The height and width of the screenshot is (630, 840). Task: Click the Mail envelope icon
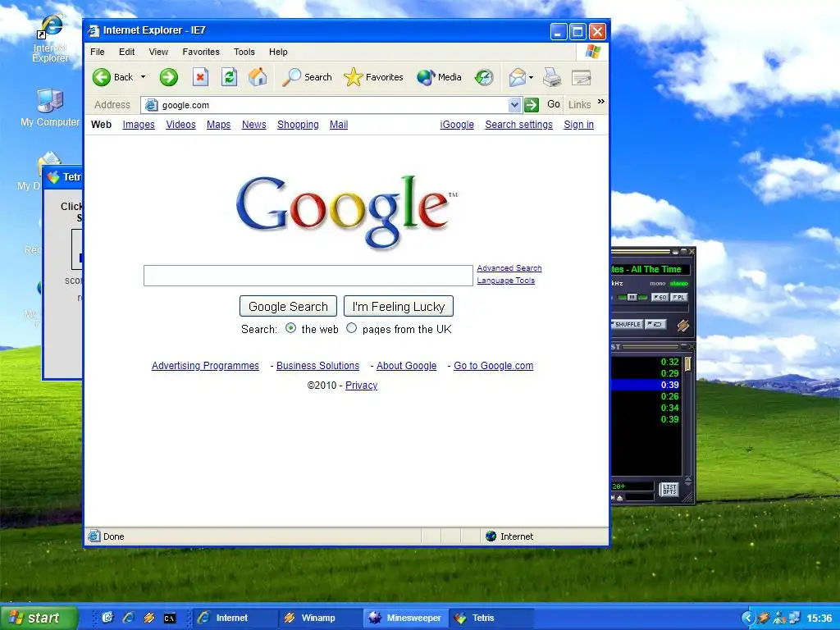517,77
